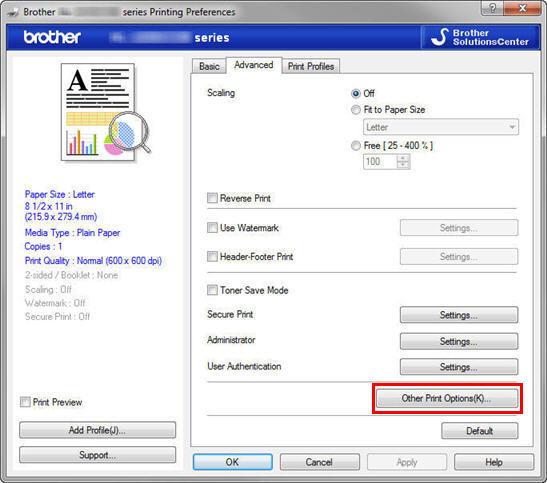The image size is (547, 483).
Task: Click the 'Copies : 1' summary text
Action: tap(43, 247)
